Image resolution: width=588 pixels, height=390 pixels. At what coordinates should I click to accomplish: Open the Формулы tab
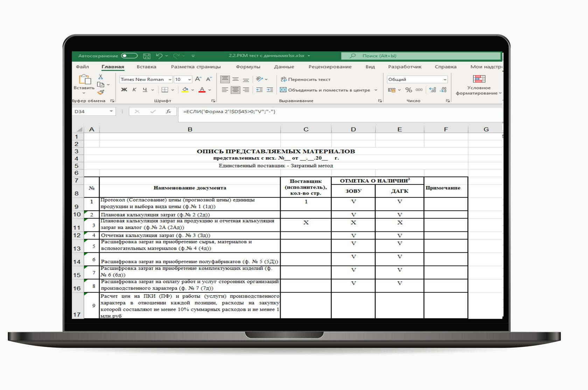(x=248, y=67)
